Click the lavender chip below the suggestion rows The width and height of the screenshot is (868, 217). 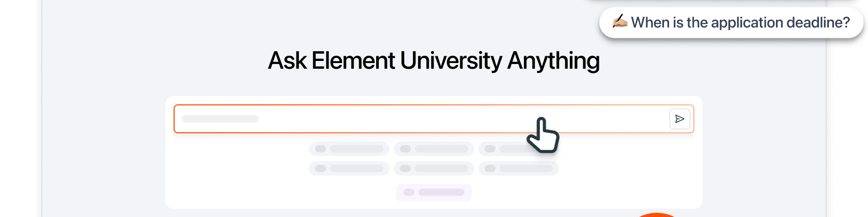coord(434,192)
